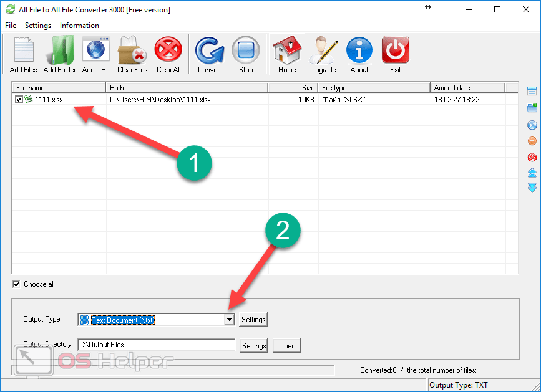
Task: Sort by the File type column header
Action: pos(374,87)
